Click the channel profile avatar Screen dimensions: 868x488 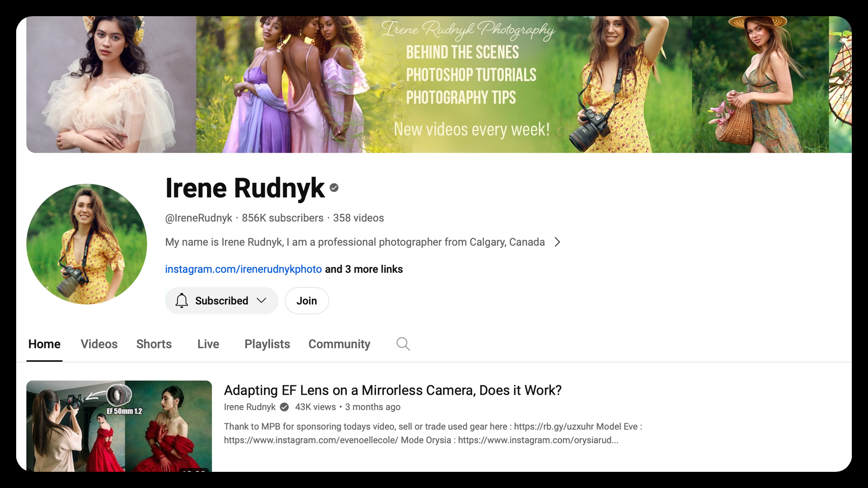coord(86,245)
